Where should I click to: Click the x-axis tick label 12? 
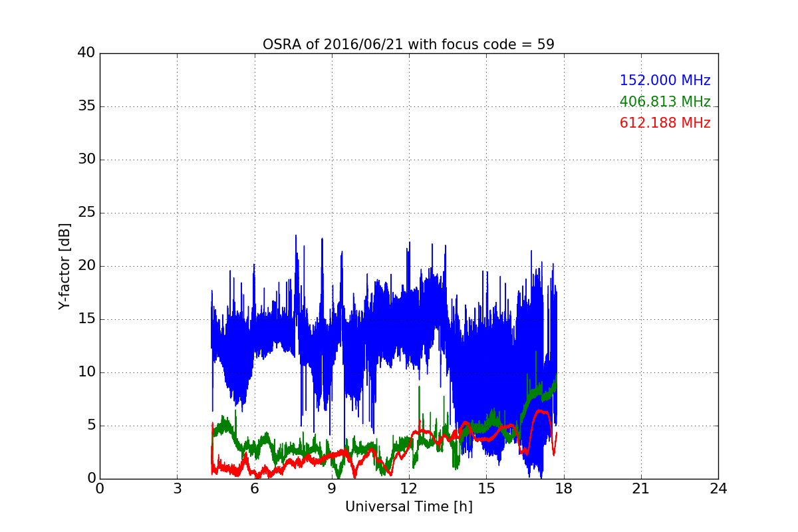point(409,489)
